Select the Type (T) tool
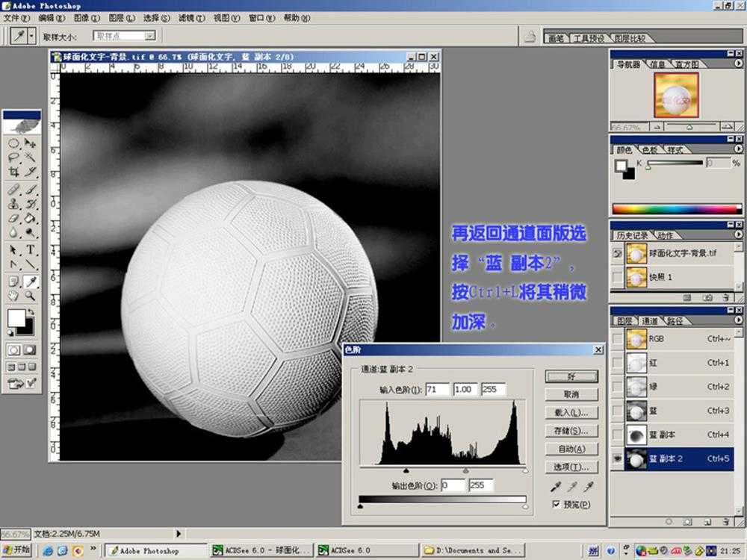This screenshot has width=747, height=560. point(31,249)
